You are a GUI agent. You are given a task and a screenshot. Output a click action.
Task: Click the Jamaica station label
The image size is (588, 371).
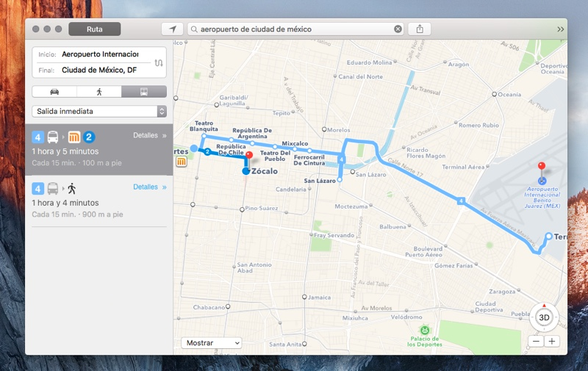pos(319,298)
